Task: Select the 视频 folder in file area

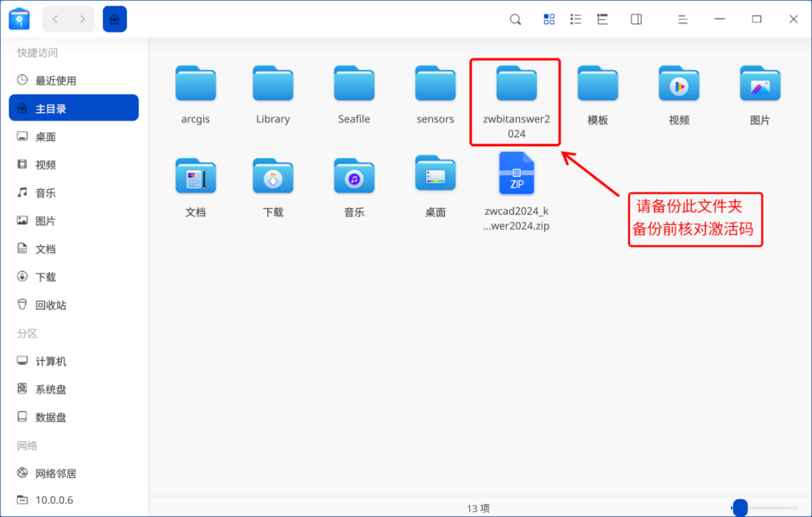Action: pyautogui.click(x=679, y=83)
